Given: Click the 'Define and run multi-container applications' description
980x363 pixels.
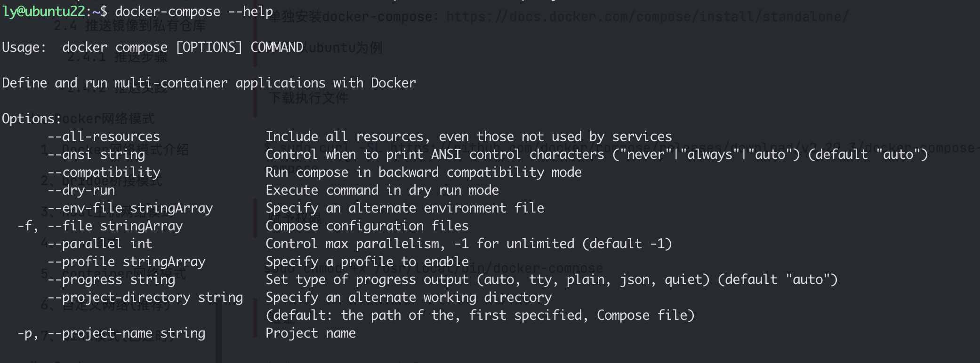Looking at the screenshot, I should [x=209, y=83].
